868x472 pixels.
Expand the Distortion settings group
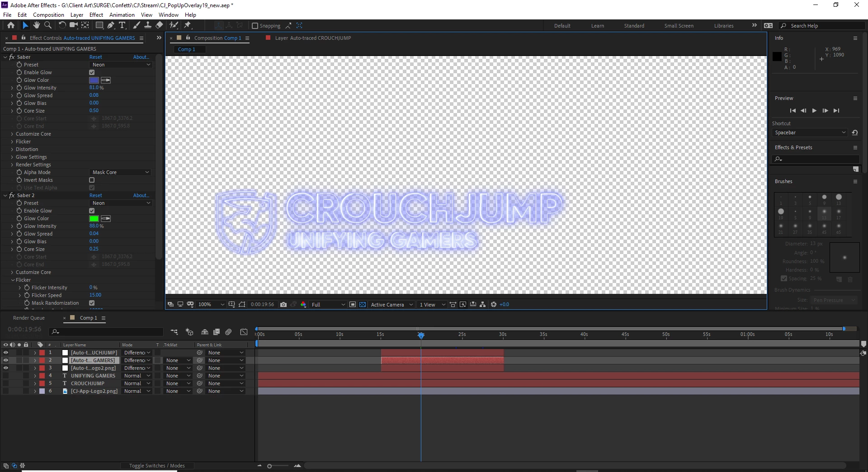click(12, 149)
